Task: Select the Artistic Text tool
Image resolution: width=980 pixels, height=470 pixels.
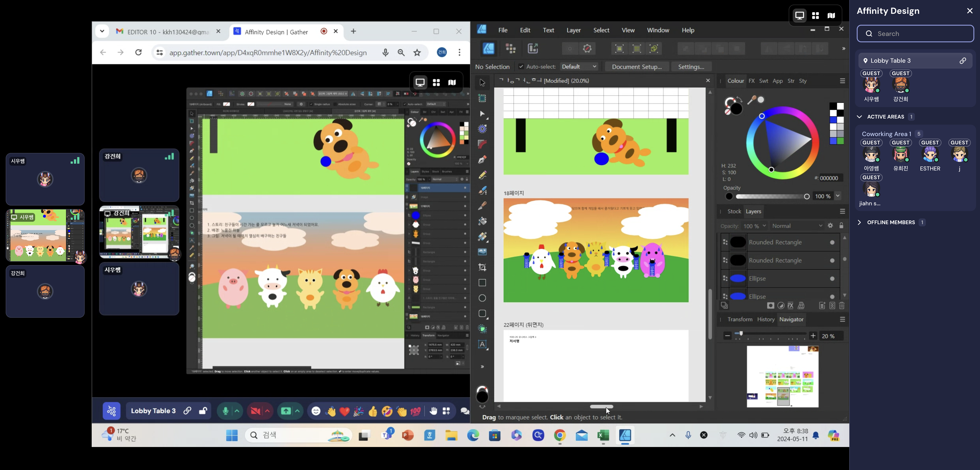Action: (482, 344)
